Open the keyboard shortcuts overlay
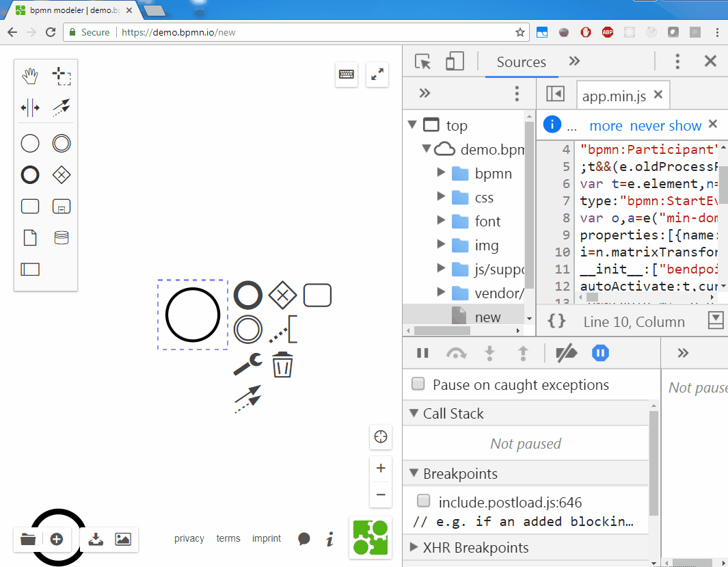Screen dimensions: 728x567 click(x=347, y=75)
